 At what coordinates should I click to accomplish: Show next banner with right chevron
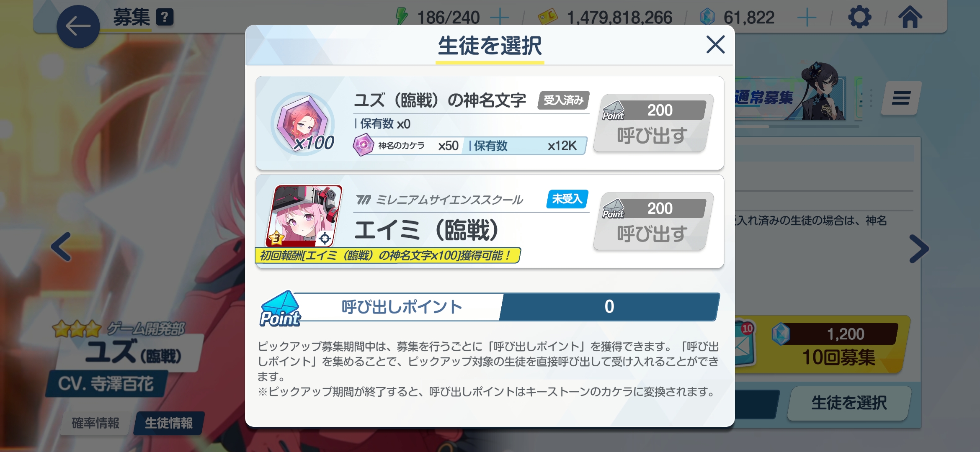tap(919, 249)
